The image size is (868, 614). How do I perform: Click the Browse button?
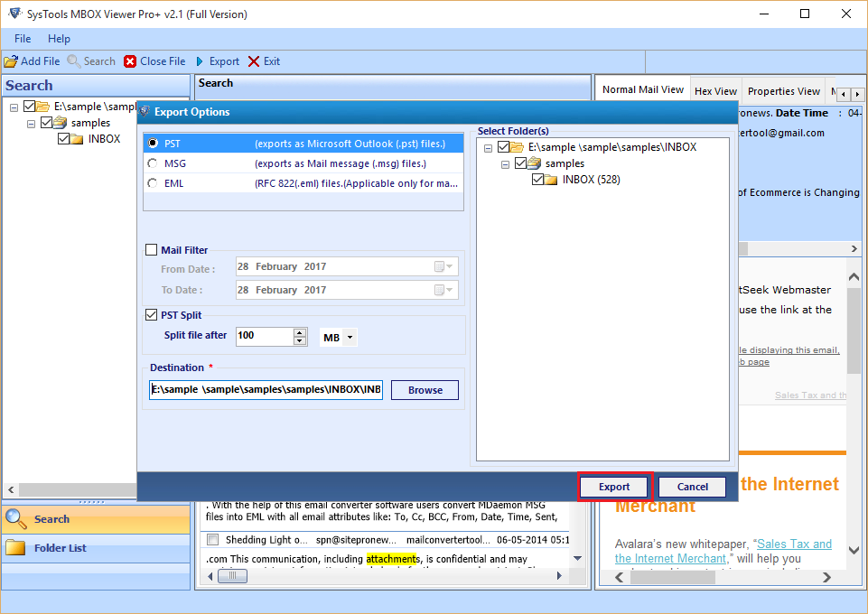coord(425,390)
